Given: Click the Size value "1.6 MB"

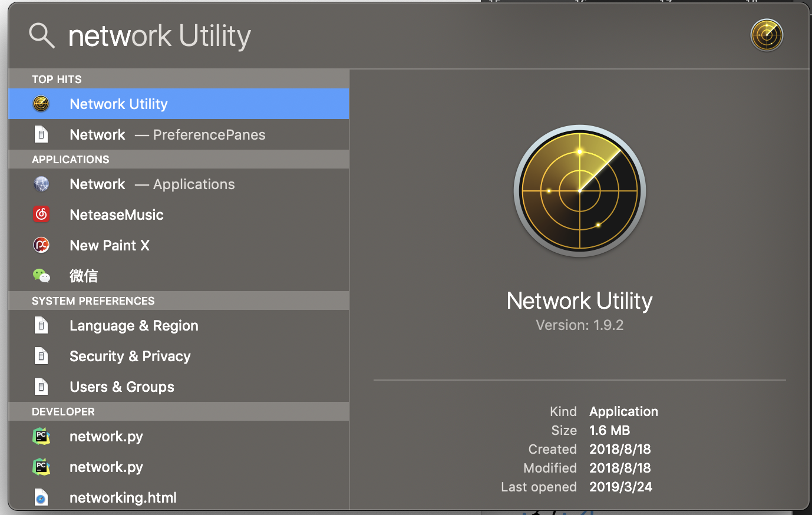Looking at the screenshot, I should (610, 430).
